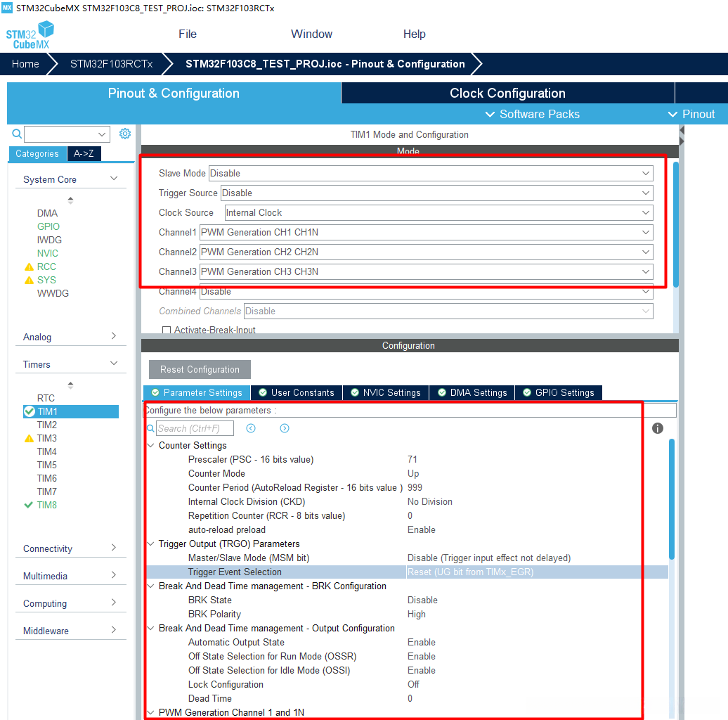Viewport: 728px width, 720px height.
Task: Open the File menu
Action: [x=188, y=34]
